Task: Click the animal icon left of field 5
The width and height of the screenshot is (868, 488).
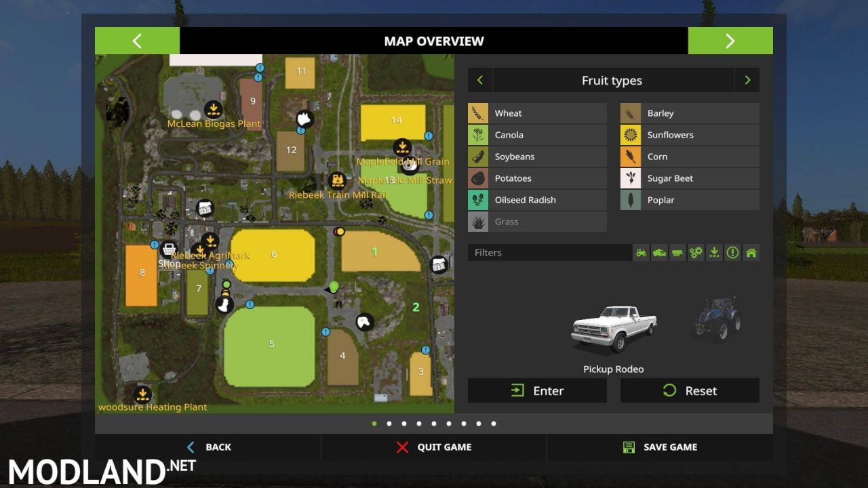Action: [224, 305]
